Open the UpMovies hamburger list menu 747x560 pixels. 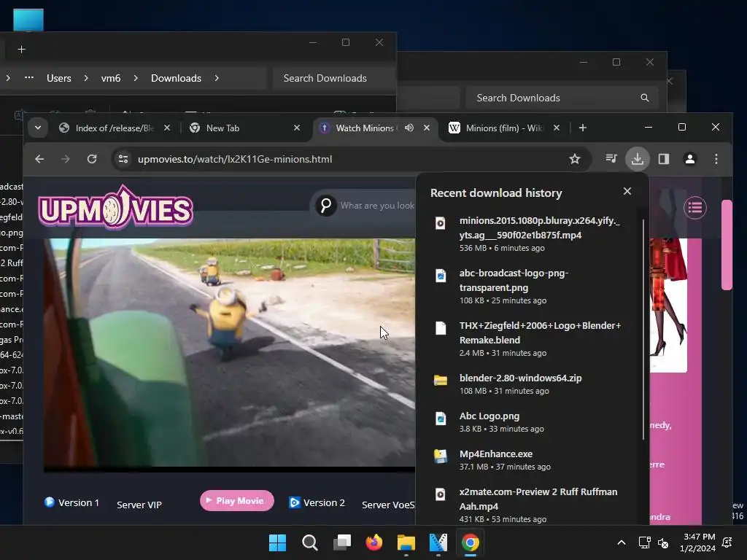pos(695,208)
